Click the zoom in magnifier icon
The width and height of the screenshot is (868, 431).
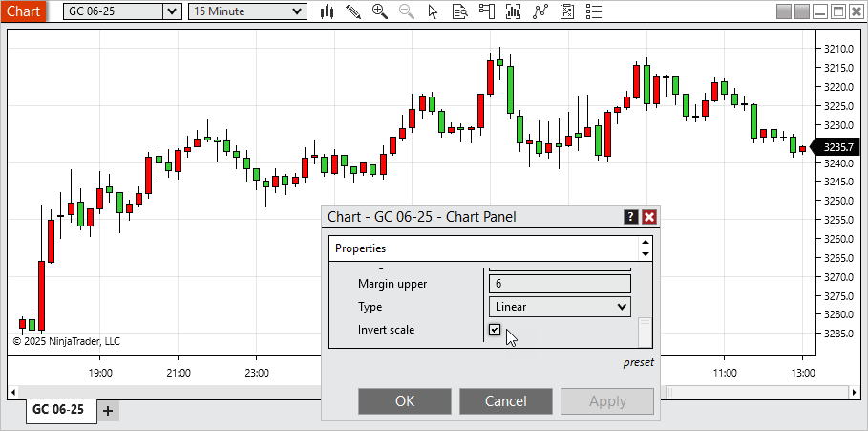point(380,11)
